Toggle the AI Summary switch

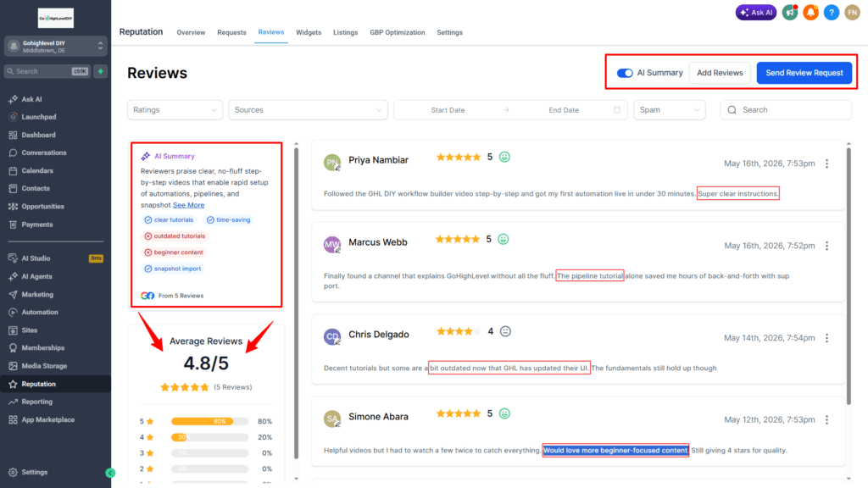point(625,73)
